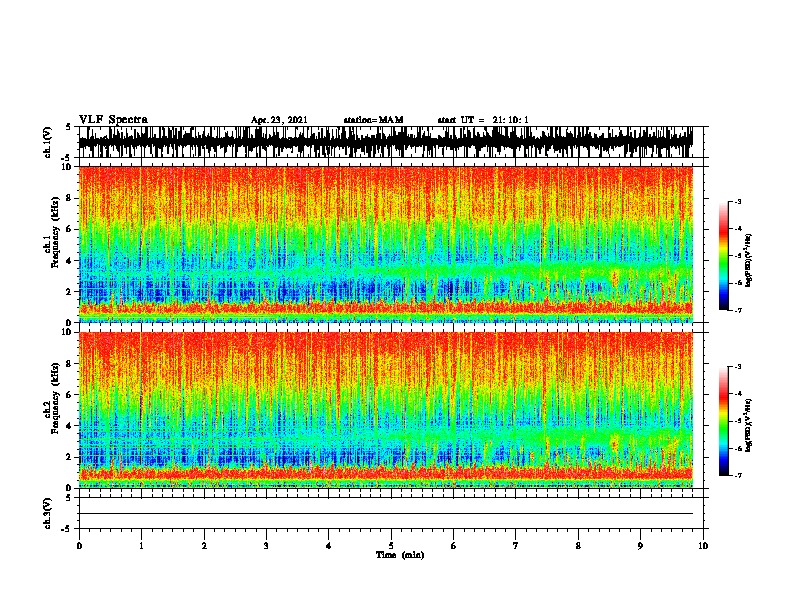Click the "6" kHz tick on ch.2 frequency axis
The width and height of the screenshot is (792, 612).
coord(70,394)
